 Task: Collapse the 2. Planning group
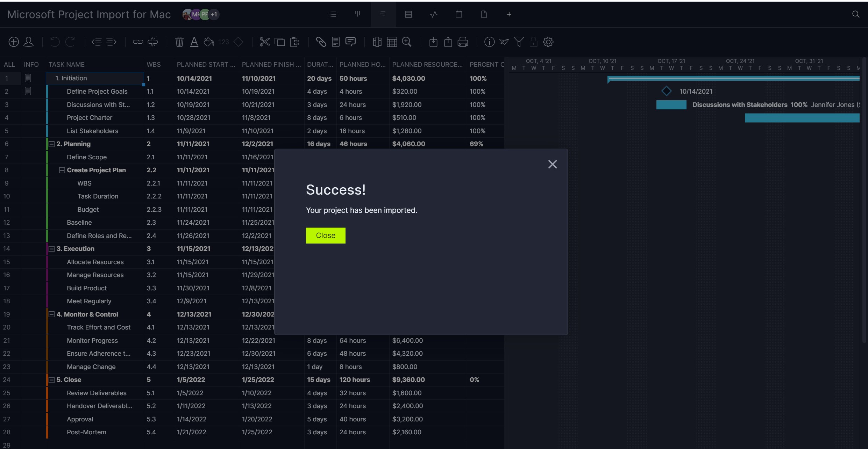tap(52, 144)
